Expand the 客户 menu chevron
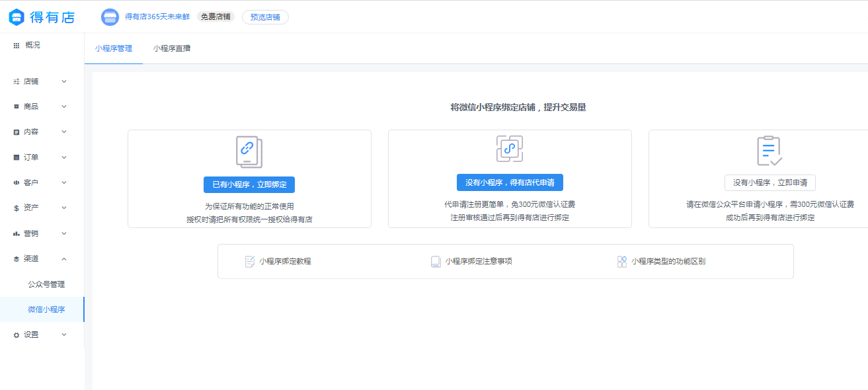868x390 pixels. 64,182
